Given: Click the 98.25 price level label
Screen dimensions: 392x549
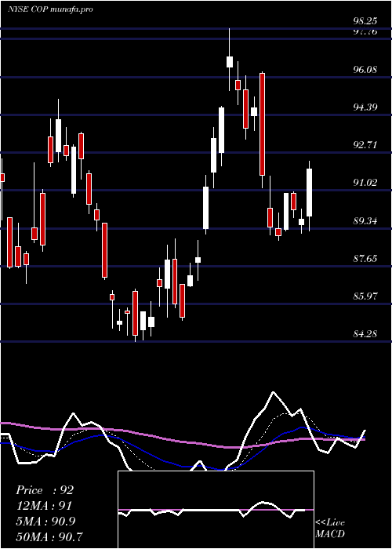Looking at the screenshot, I should (365, 21).
